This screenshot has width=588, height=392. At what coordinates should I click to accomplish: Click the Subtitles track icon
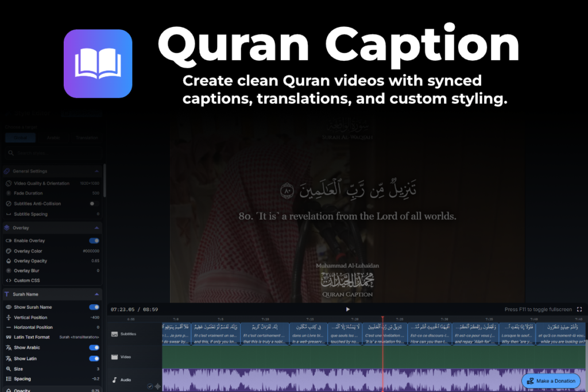click(115, 334)
